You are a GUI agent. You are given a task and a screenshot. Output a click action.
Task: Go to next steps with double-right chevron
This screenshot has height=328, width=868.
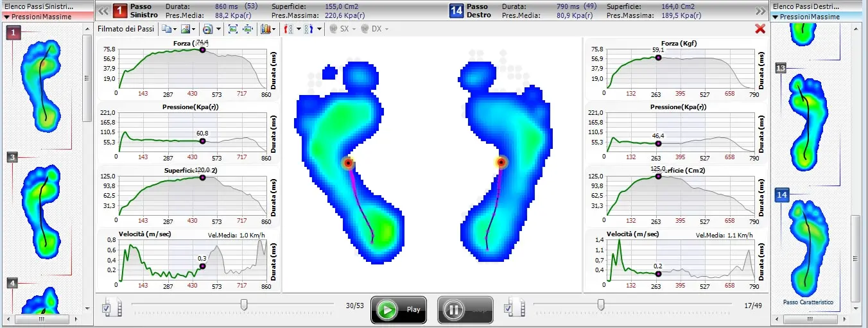[x=761, y=11]
